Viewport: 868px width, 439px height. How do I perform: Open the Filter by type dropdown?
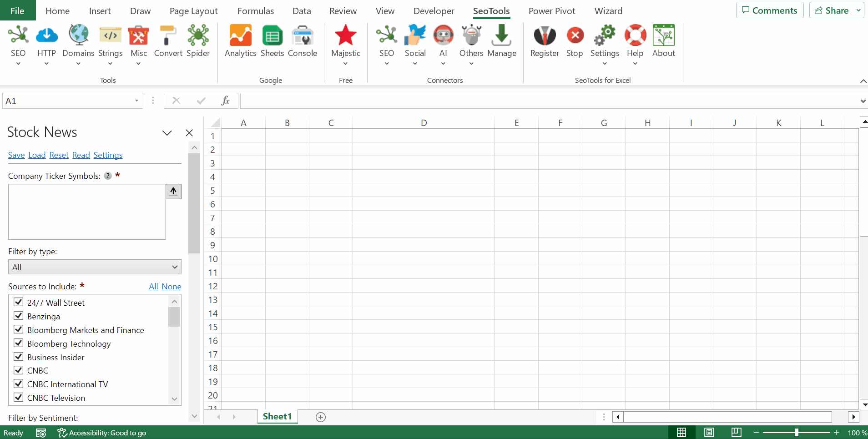coord(95,267)
